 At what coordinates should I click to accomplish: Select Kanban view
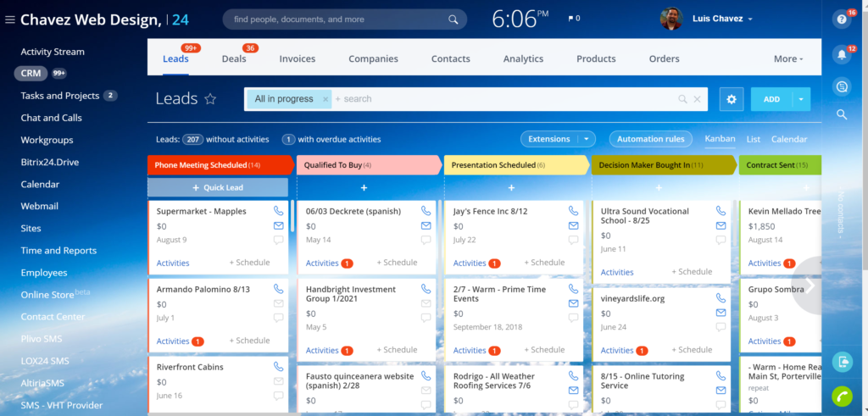coord(720,140)
